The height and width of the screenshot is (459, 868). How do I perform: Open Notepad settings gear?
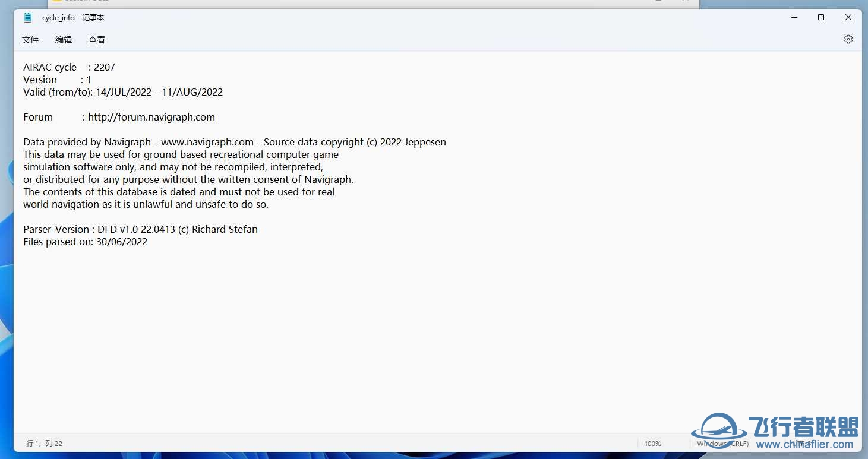click(x=848, y=39)
